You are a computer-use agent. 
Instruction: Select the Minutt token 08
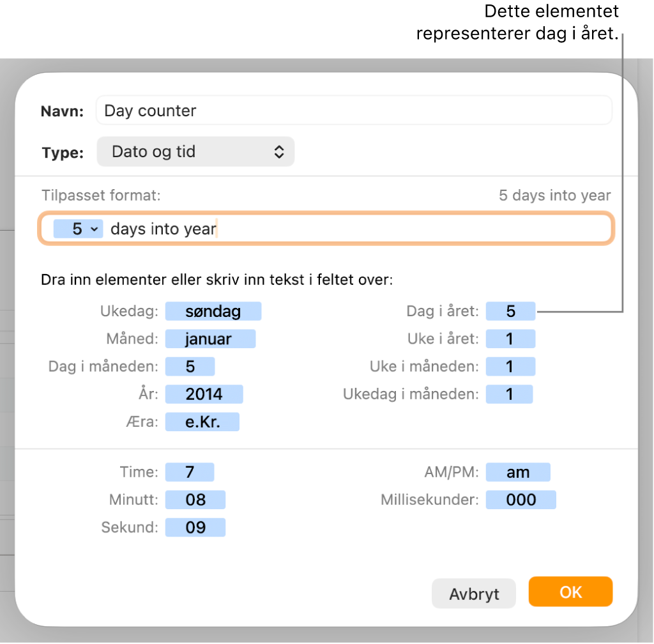195,500
